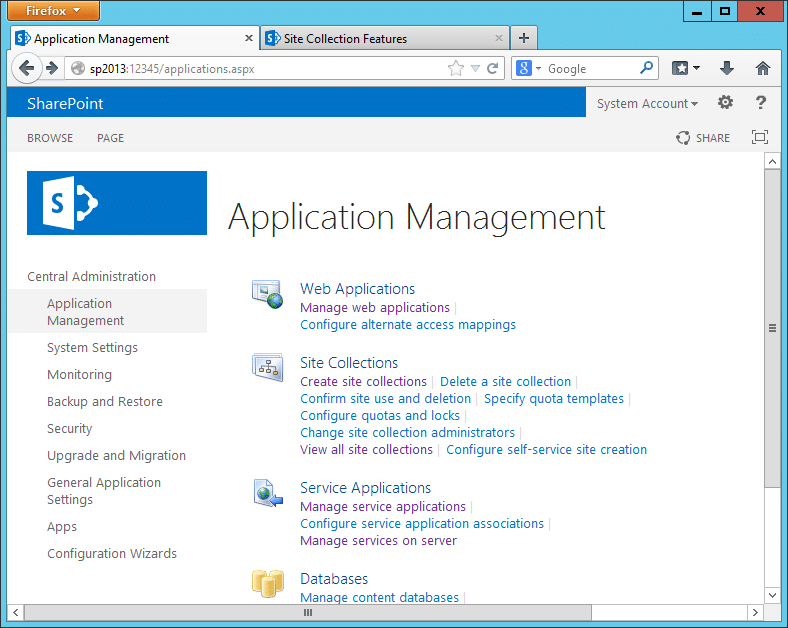
Task: Click the forward navigation arrow
Action: [x=52, y=68]
